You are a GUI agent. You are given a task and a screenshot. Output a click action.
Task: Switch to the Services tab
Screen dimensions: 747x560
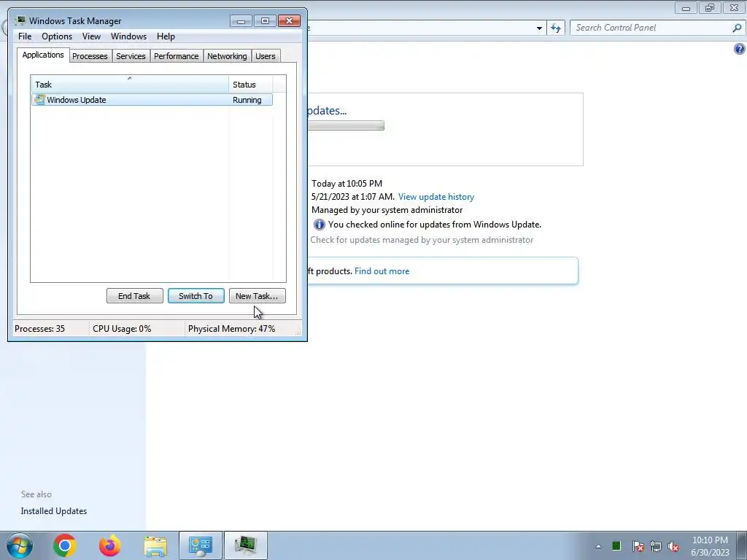tap(131, 56)
